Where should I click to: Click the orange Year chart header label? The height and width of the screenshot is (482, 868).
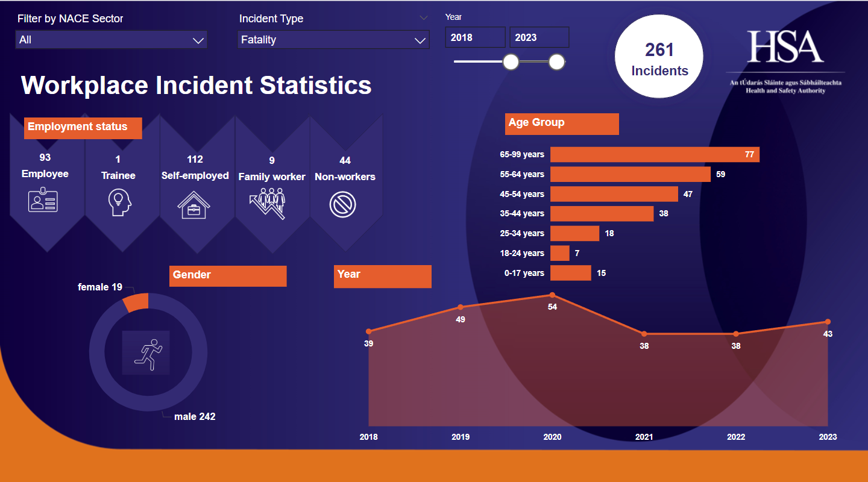(383, 276)
